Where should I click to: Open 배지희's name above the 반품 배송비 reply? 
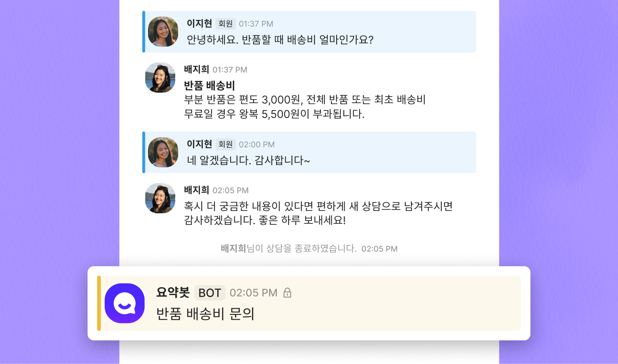coord(196,69)
